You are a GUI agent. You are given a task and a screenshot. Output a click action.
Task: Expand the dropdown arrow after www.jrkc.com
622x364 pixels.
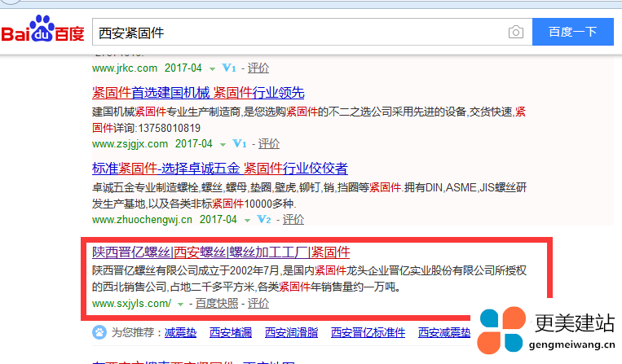pyautogui.click(x=212, y=69)
